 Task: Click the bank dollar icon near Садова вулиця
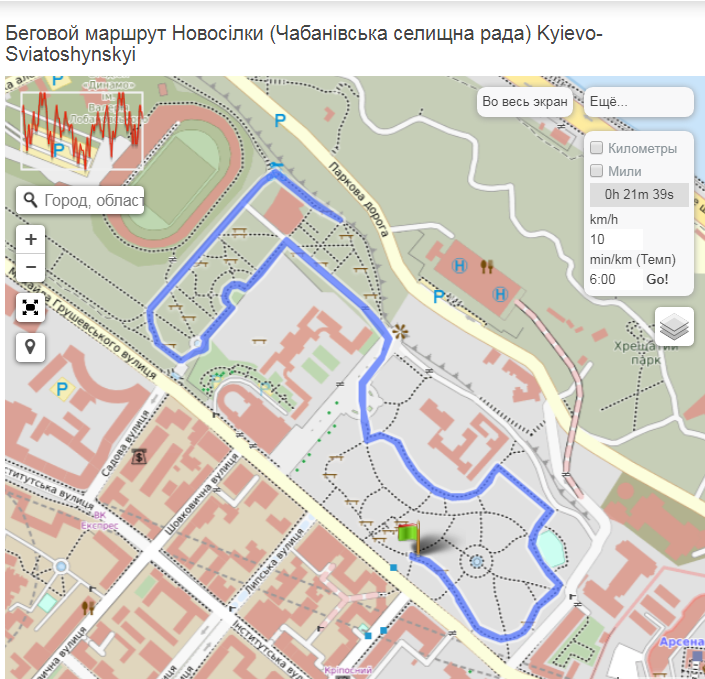click(x=139, y=457)
